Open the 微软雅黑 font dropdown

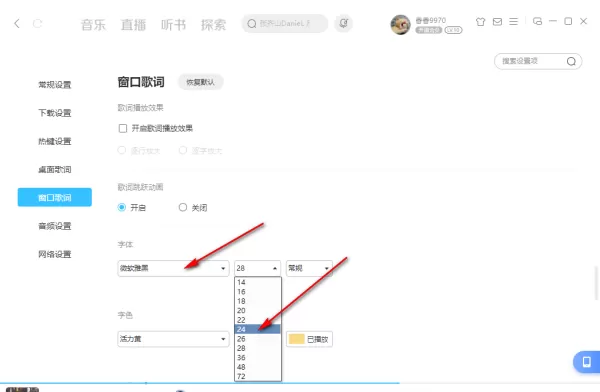tap(173, 268)
